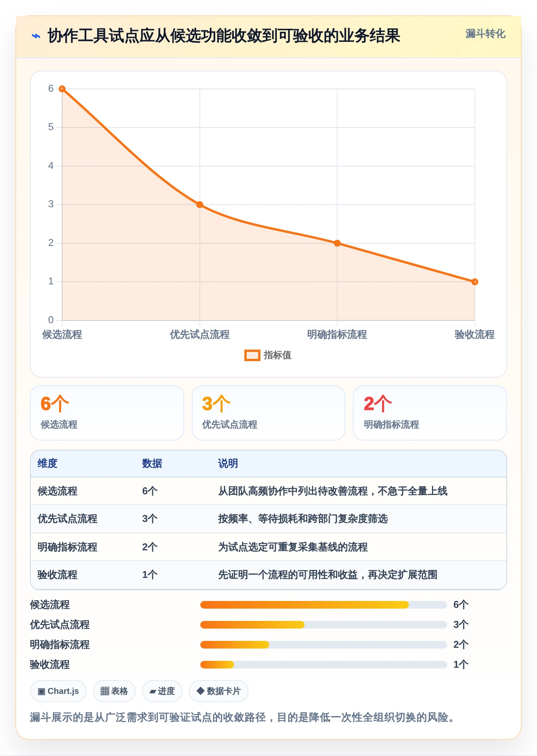
Task: Click the 优先试点流程 progress bar
Action: pyautogui.click(x=323, y=625)
